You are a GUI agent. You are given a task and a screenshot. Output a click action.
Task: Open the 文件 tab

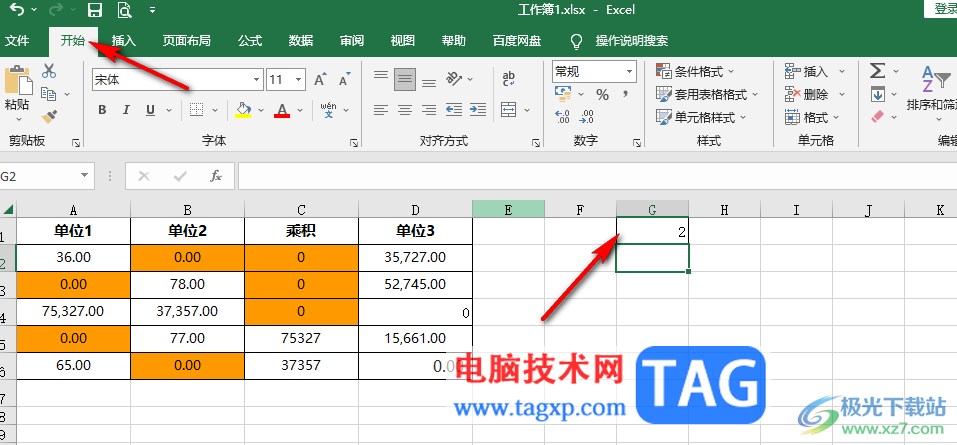coord(17,41)
